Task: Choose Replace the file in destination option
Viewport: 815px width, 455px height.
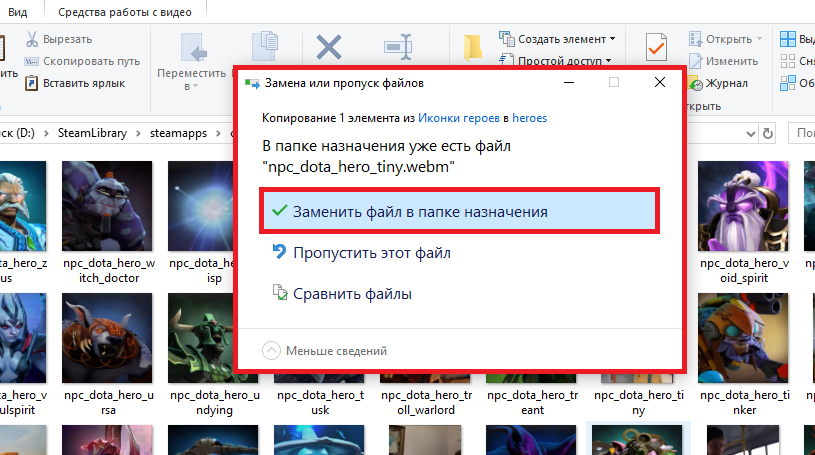Action: pyautogui.click(x=459, y=211)
